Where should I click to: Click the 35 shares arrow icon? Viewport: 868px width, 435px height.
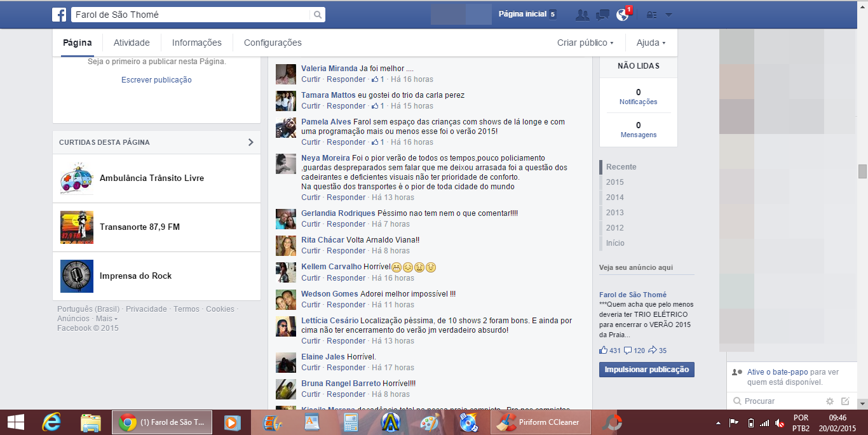click(x=653, y=351)
